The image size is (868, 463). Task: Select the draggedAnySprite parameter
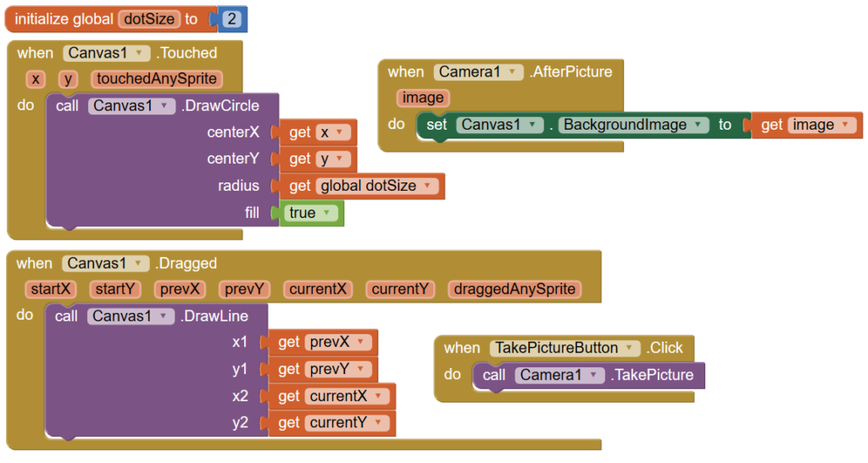[515, 289]
